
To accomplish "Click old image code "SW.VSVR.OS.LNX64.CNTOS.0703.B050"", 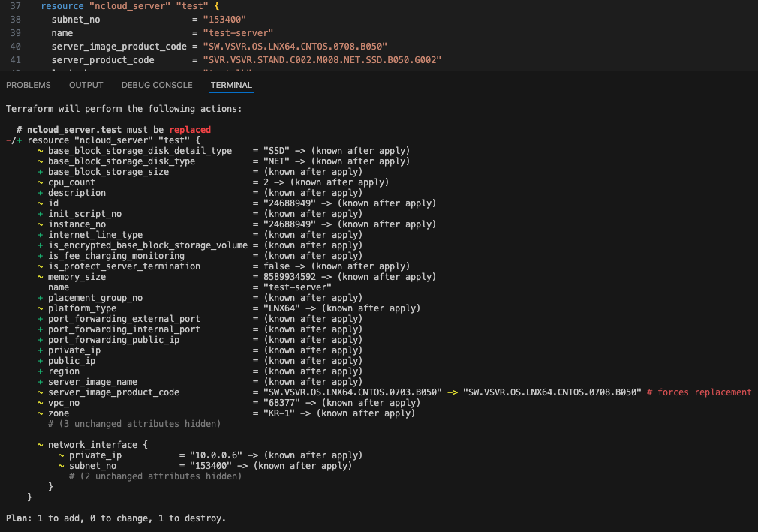I will click(x=353, y=392).
